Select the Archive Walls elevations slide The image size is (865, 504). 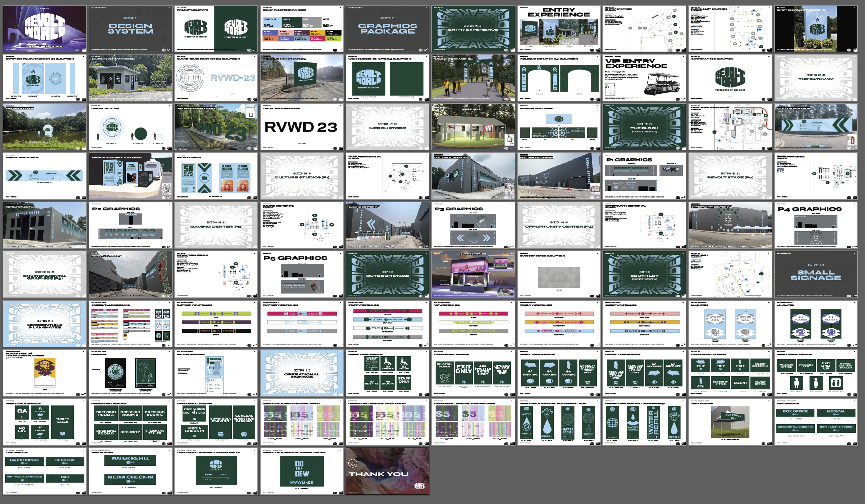[216, 176]
